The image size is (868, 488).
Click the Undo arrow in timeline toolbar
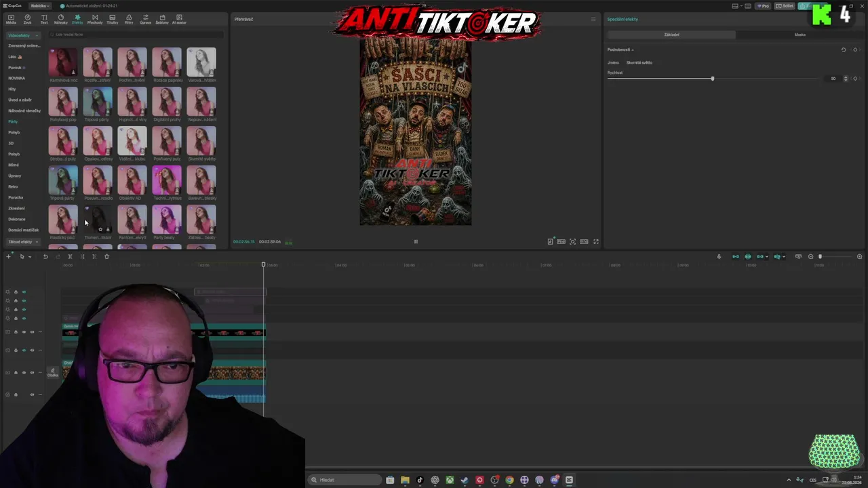(45, 256)
